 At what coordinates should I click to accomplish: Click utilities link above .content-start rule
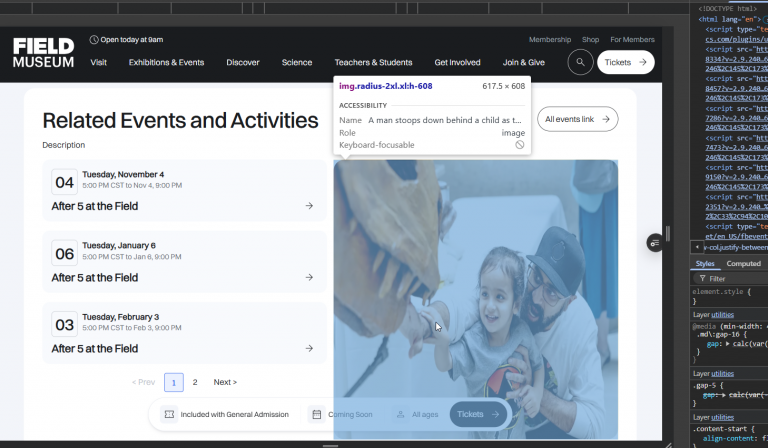coord(722,417)
